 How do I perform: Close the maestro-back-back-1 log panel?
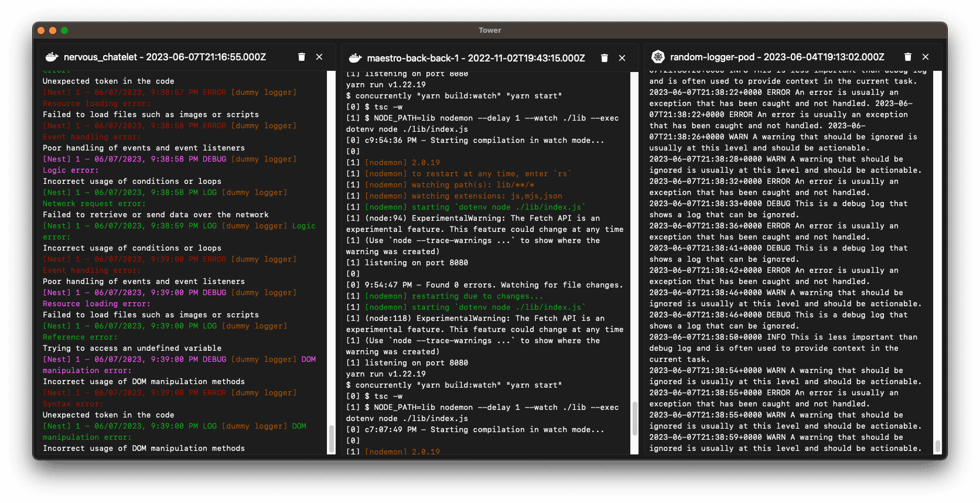click(622, 58)
